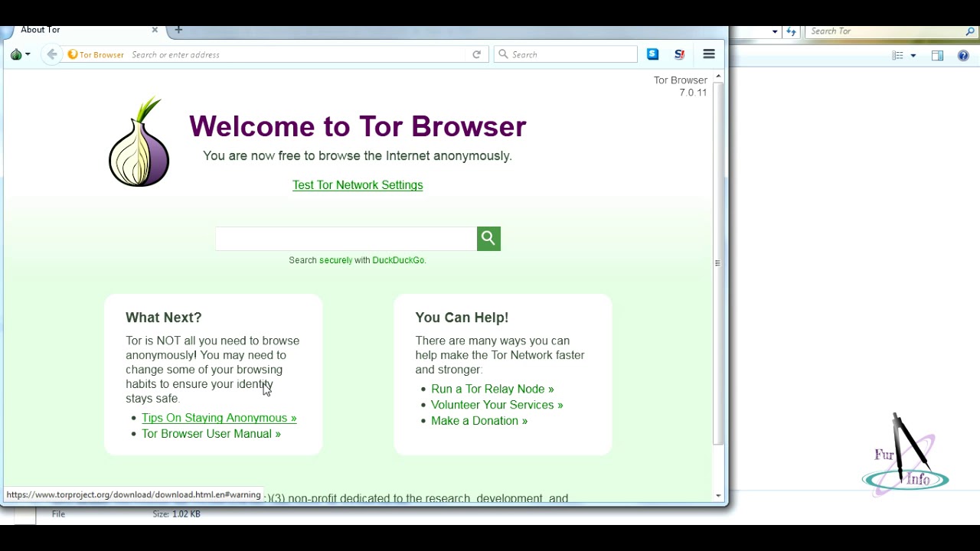
Task: Click into the DuckDuckGo search field on page
Action: point(346,239)
